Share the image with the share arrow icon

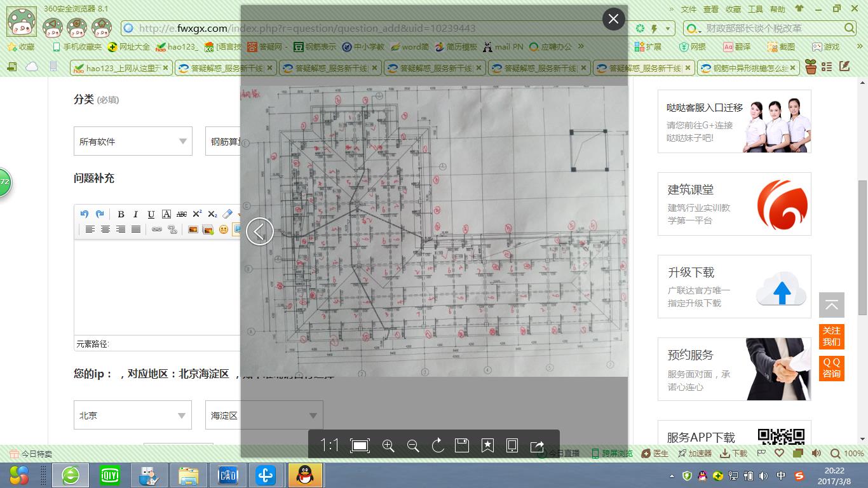click(537, 445)
